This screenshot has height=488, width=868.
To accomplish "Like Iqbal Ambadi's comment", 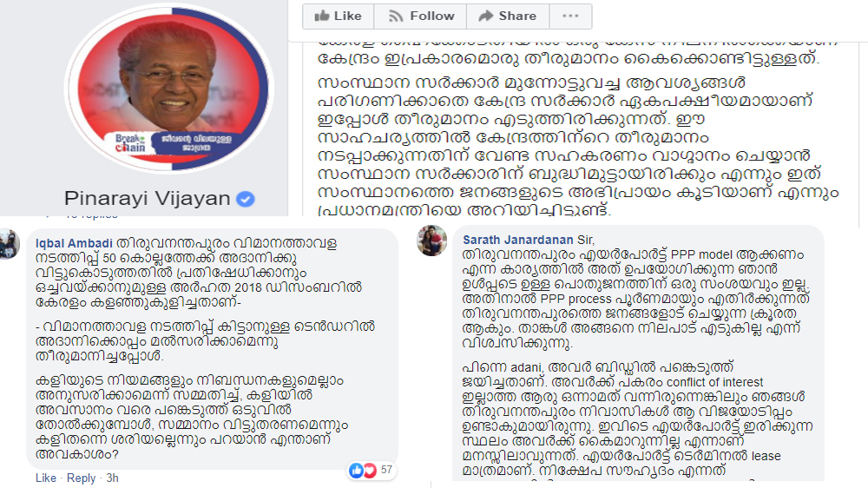I will (45, 478).
